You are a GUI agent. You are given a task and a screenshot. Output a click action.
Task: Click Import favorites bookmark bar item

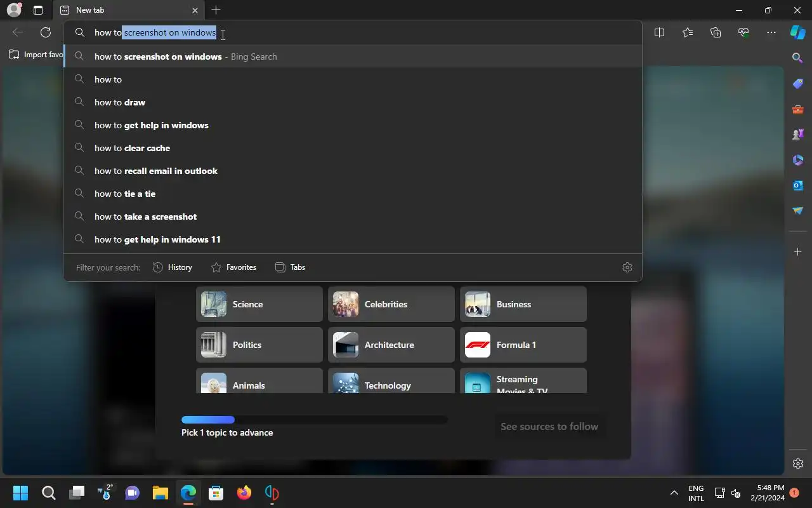(x=36, y=55)
